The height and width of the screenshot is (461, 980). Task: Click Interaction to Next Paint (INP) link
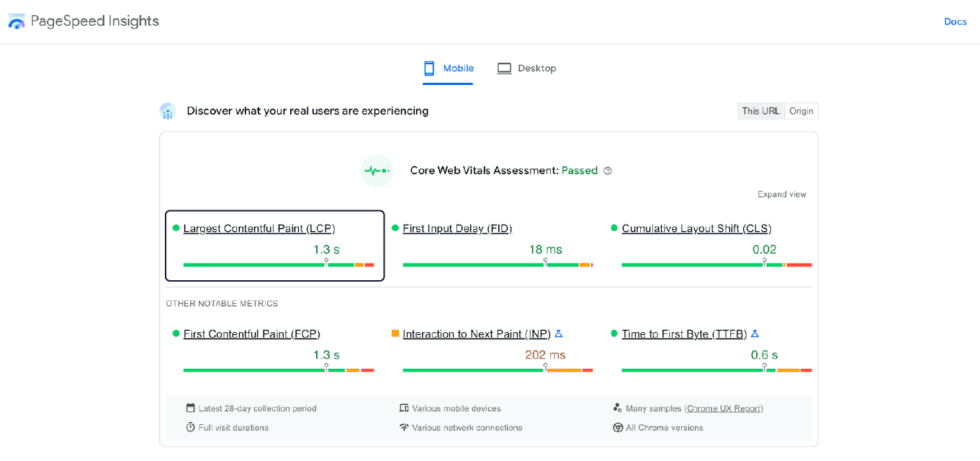coord(476,334)
